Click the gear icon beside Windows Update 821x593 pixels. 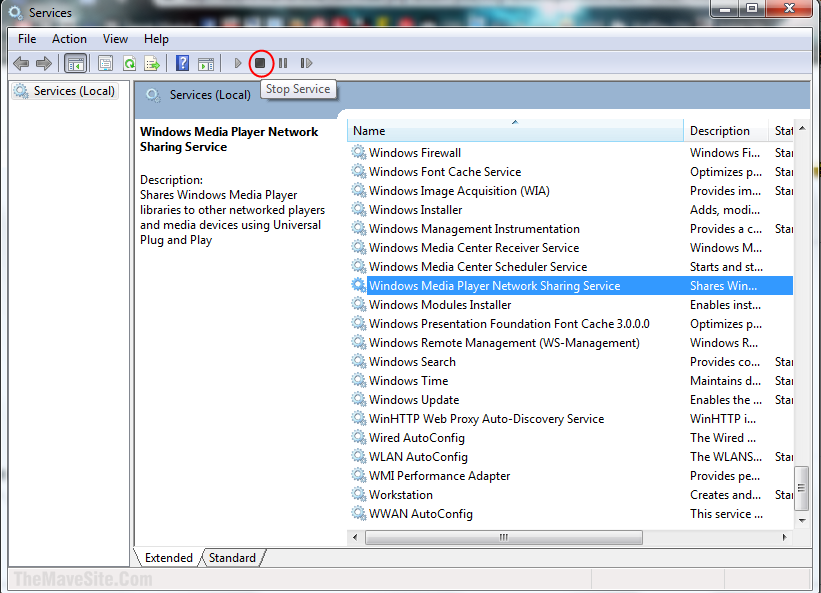tap(359, 399)
